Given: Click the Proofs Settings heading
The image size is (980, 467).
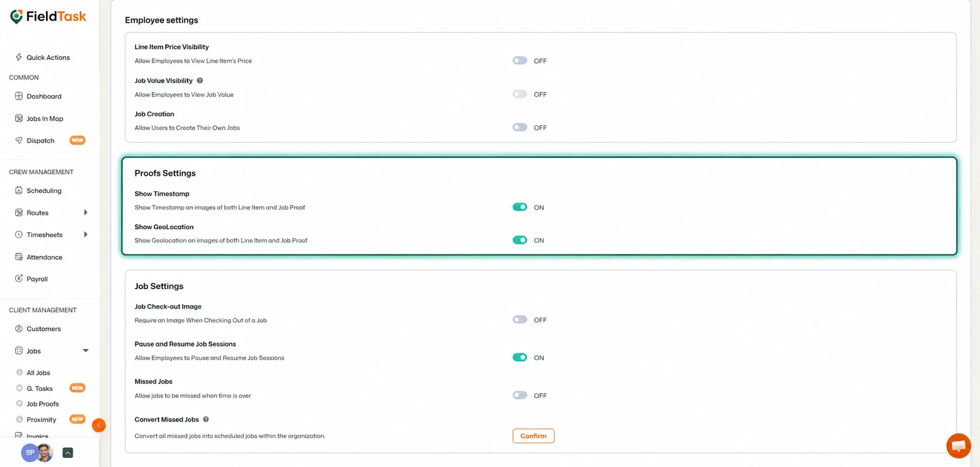Looking at the screenshot, I should pyautogui.click(x=165, y=173).
